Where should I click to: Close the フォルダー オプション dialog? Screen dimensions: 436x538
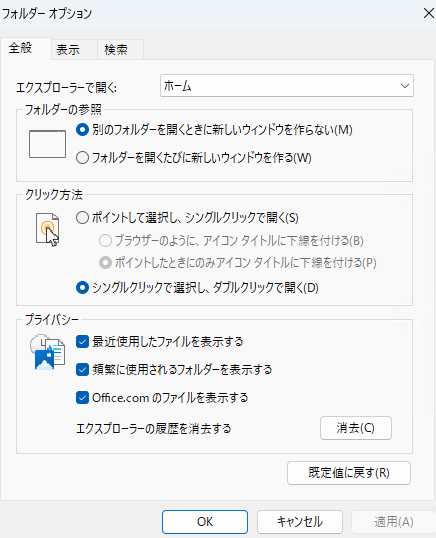428,13
